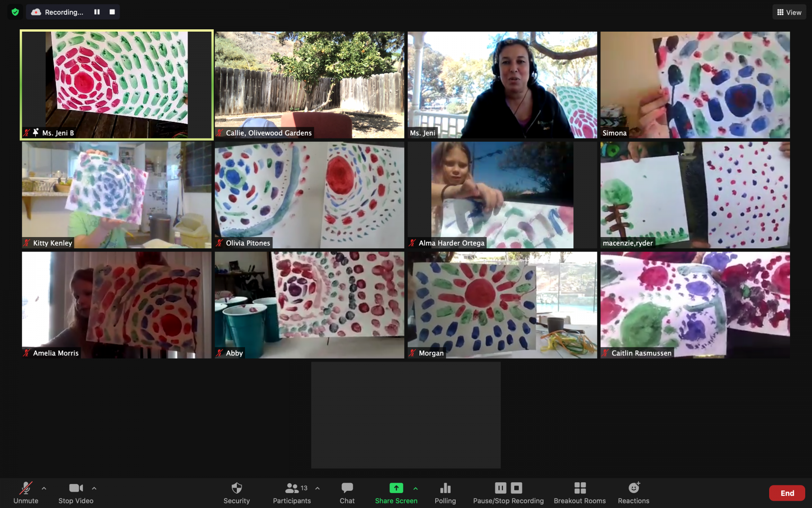
Task: End the meeting
Action: (787, 493)
